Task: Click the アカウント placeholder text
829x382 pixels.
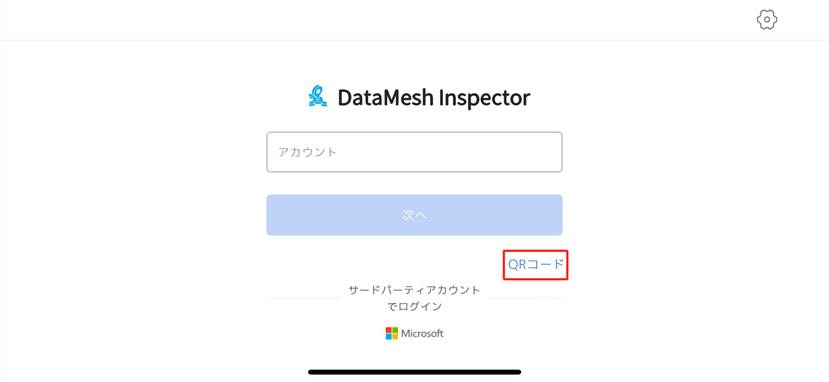Action: pyautogui.click(x=307, y=152)
